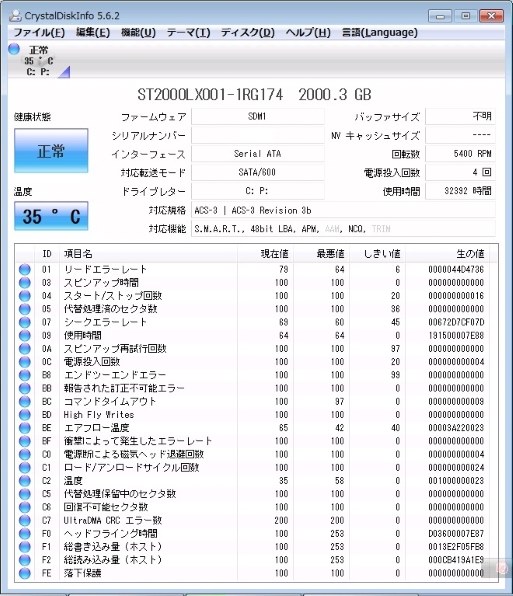Viewport: 513px width, 596px height.
Task: Click status orb for 代替処理保留中のセクタ数 row
Action: point(25,494)
